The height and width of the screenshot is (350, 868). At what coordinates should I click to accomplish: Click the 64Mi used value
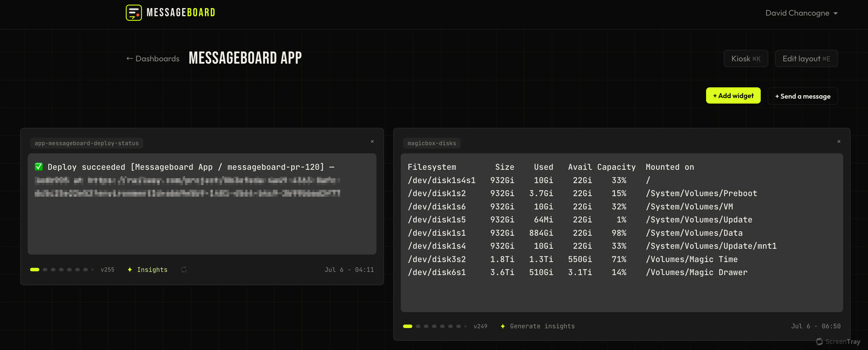(x=544, y=220)
